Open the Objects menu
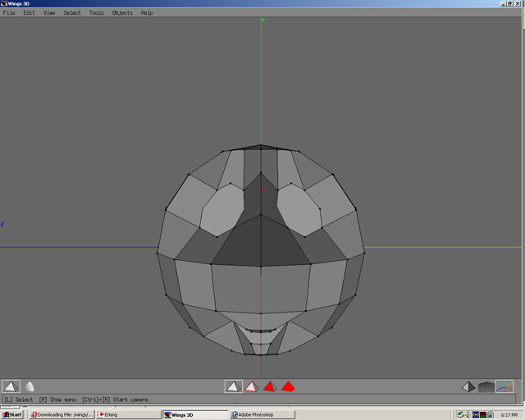This screenshot has height=420, width=525. point(122,13)
